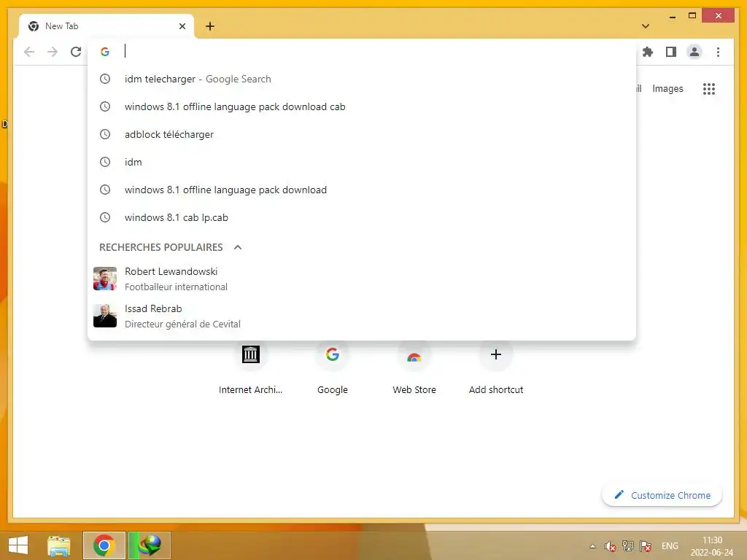This screenshot has height=560, width=747.
Task: Open the Robert Lewandowski trending search
Action: tap(362, 279)
